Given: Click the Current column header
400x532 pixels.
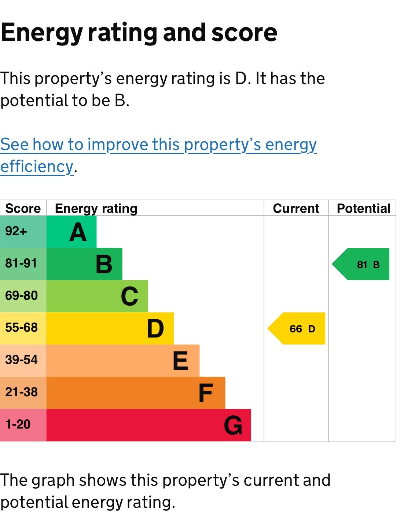Looking at the screenshot, I should point(296,208).
